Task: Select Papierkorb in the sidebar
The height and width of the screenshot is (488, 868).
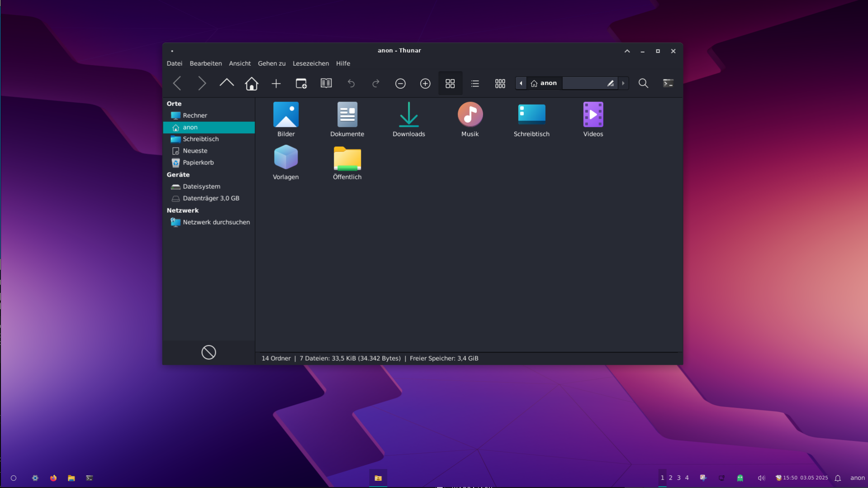Action: coord(198,163)
